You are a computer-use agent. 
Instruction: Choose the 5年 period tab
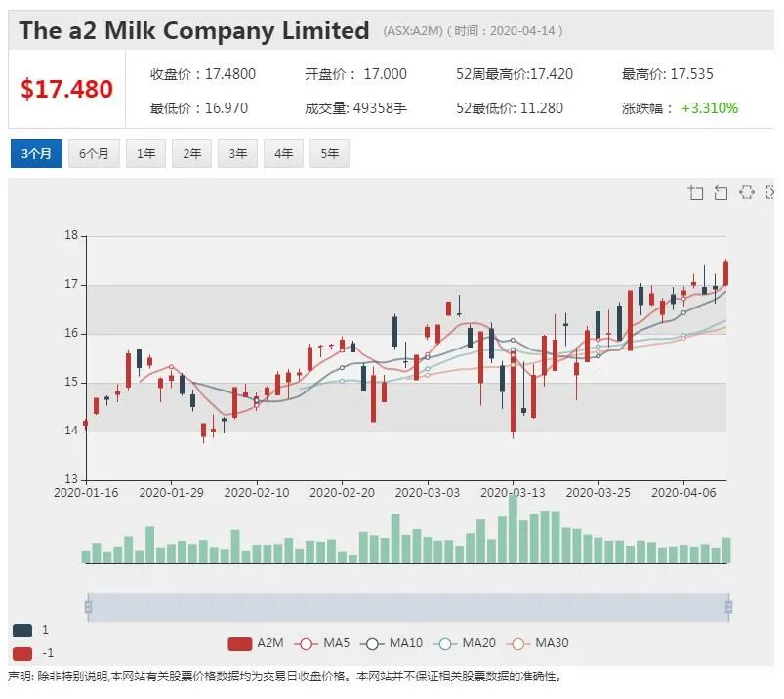click(329, 153)
